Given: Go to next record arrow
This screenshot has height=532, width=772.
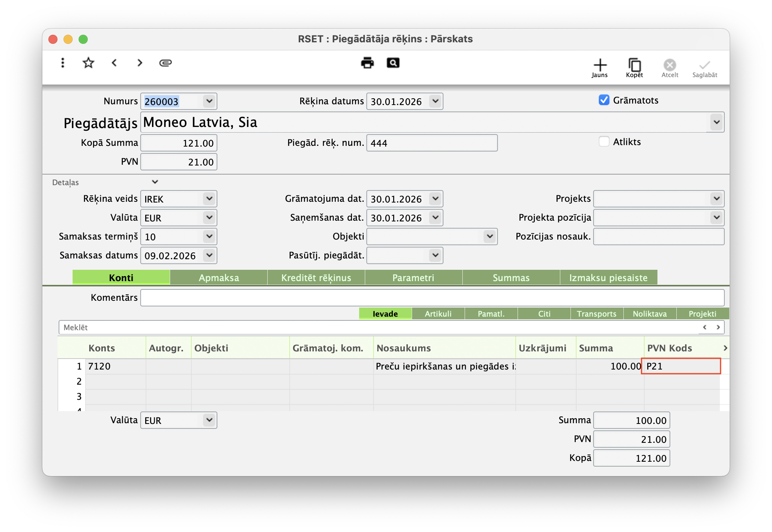Looking at the screenshot, I should (140, 63).
